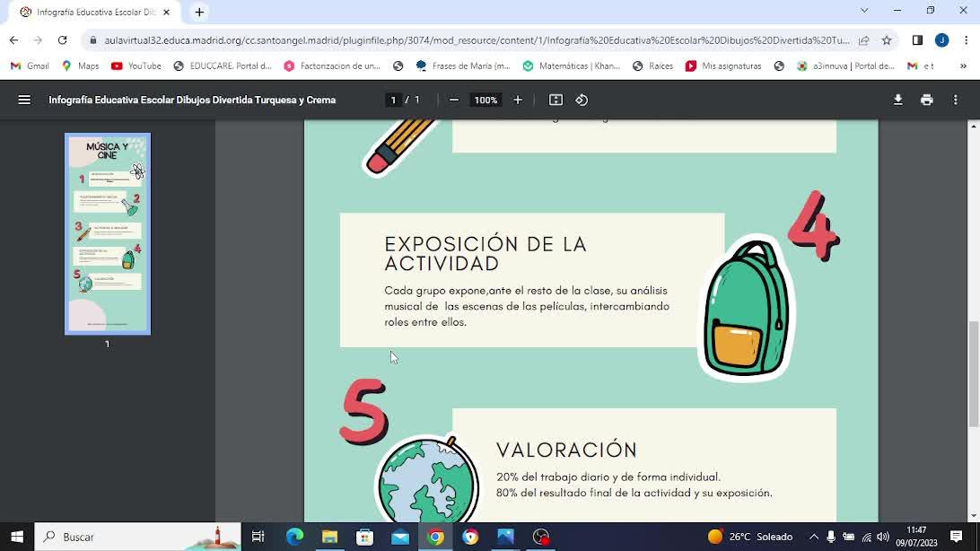The image size is (980, 551).
Task: Open the PDF viewer more actions menu
Action: (956, 100)
